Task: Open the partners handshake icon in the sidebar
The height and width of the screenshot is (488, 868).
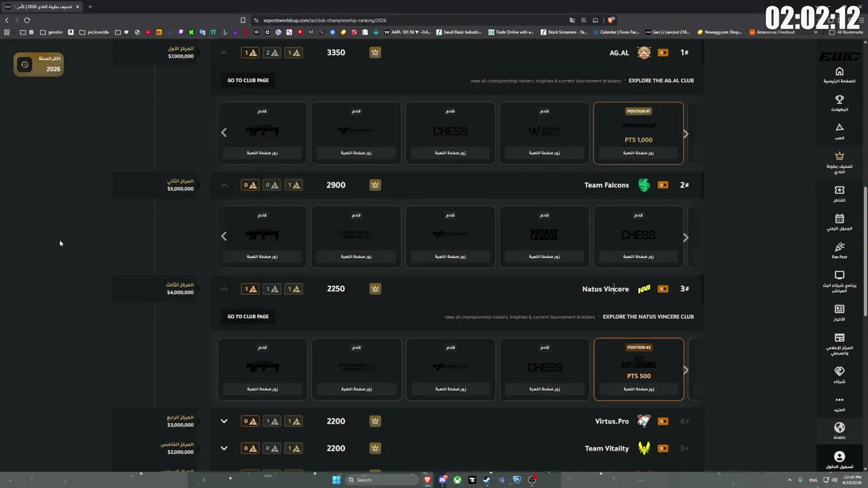Action: pos(839,371)
